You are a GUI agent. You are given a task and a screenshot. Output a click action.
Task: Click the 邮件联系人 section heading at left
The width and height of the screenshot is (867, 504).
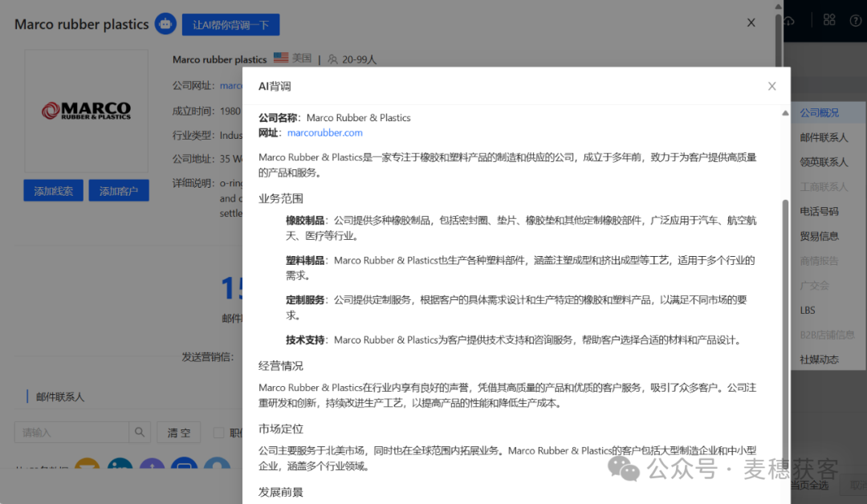tap(60, 396)
